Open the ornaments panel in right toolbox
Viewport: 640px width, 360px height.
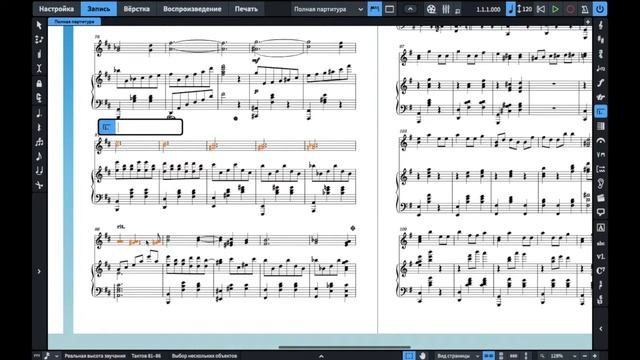point(600,97)
